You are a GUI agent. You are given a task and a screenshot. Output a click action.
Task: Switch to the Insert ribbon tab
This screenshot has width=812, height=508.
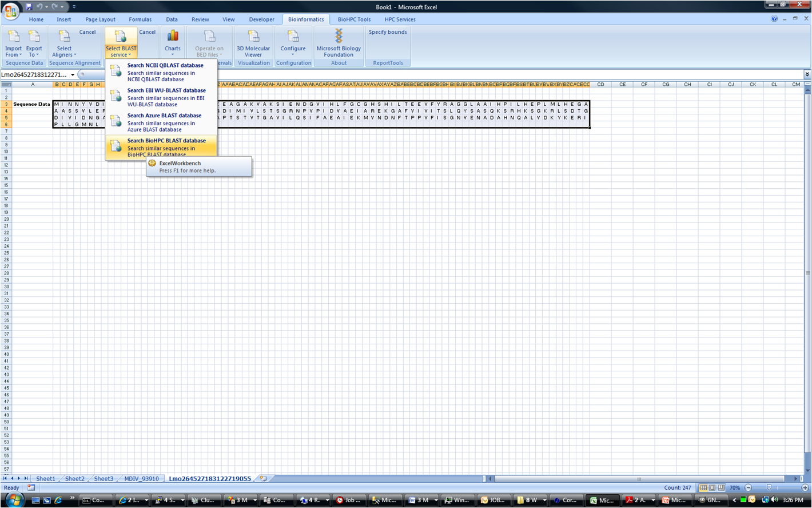pyautogui.click(x=64, y=19)
